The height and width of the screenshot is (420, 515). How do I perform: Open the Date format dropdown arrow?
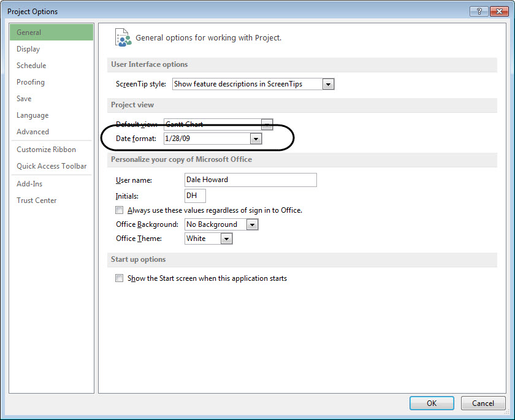256,139
